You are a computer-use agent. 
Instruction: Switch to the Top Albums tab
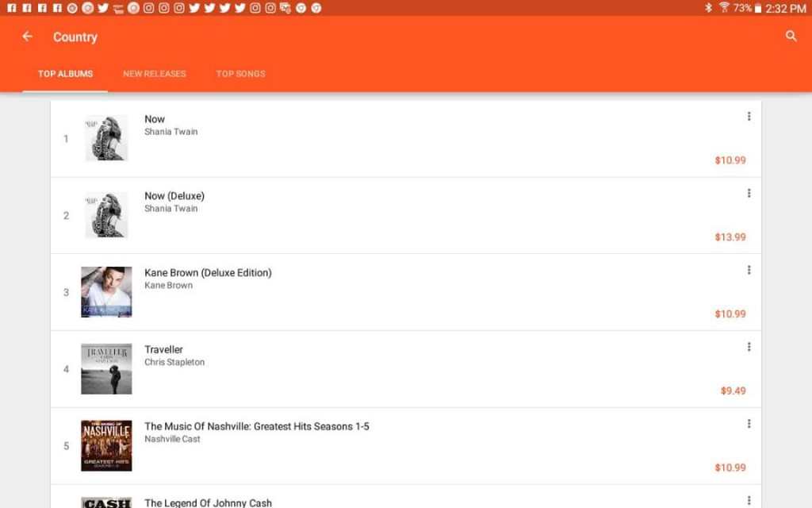(65, 74)
